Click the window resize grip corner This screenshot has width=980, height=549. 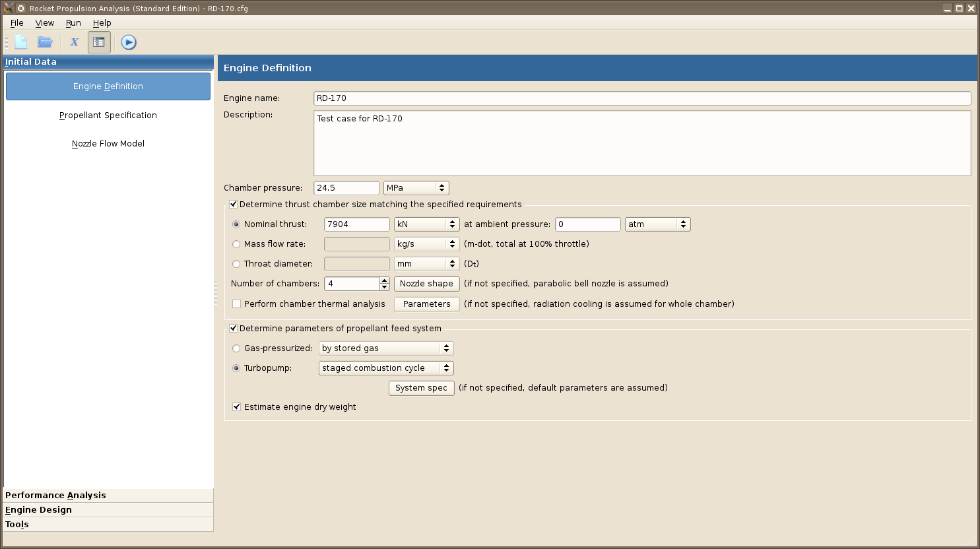971,541
